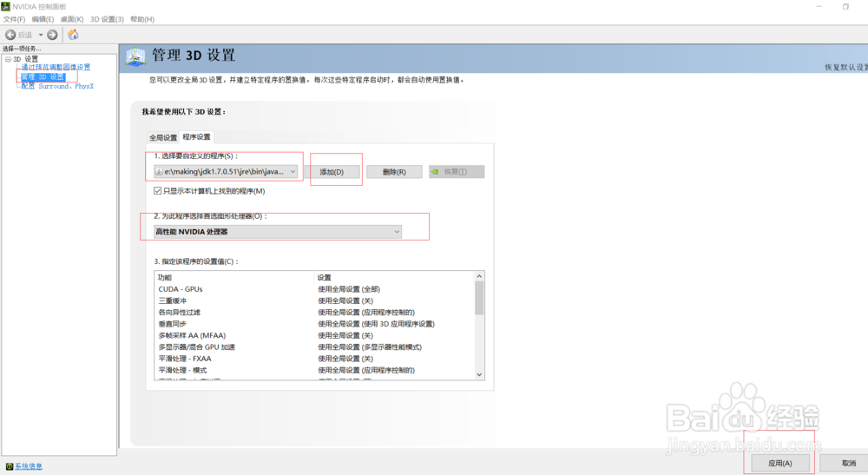Open the 文件(F) menu
Image resolution: width=868 pixels, height=475 pixels.
[x=14, y=19]
